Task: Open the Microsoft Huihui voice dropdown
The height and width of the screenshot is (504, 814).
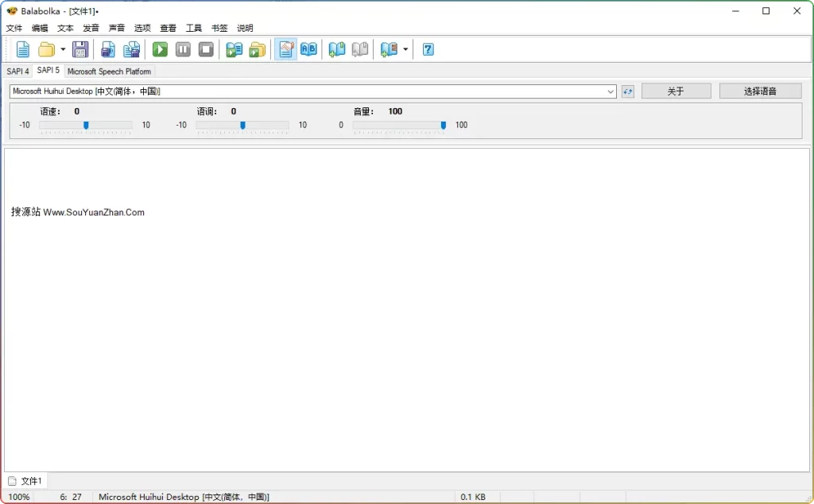Action: click(x=610, y=91)
